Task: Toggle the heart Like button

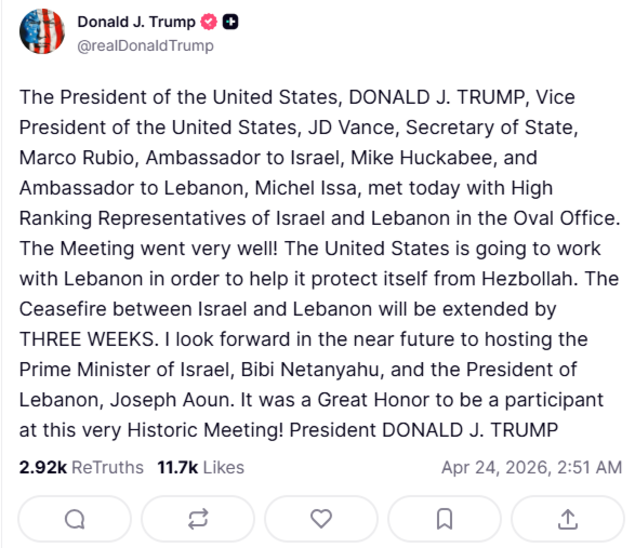Action: point(321,518)
